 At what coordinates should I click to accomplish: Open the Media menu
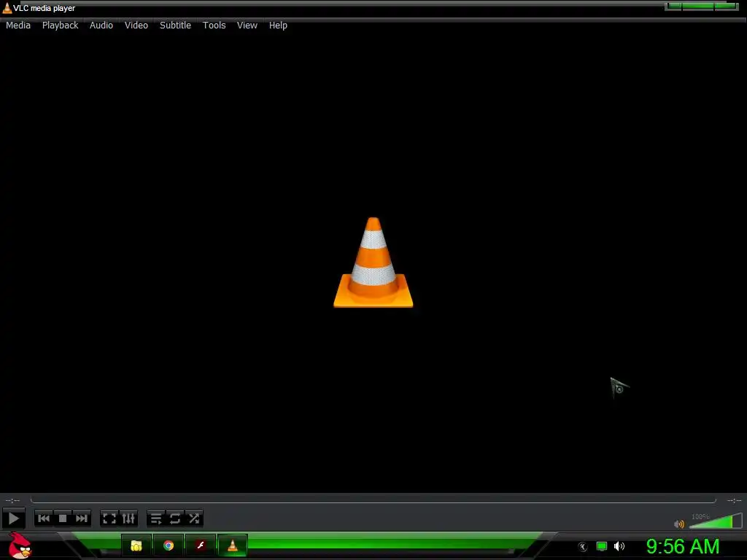pyautogui.click(x=18, y=26)
